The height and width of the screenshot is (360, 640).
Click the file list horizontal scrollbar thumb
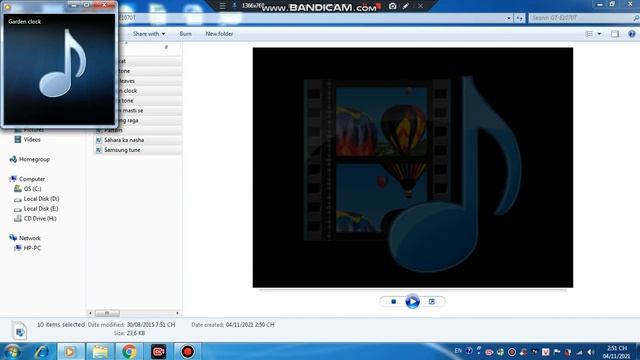coord(107,313)
